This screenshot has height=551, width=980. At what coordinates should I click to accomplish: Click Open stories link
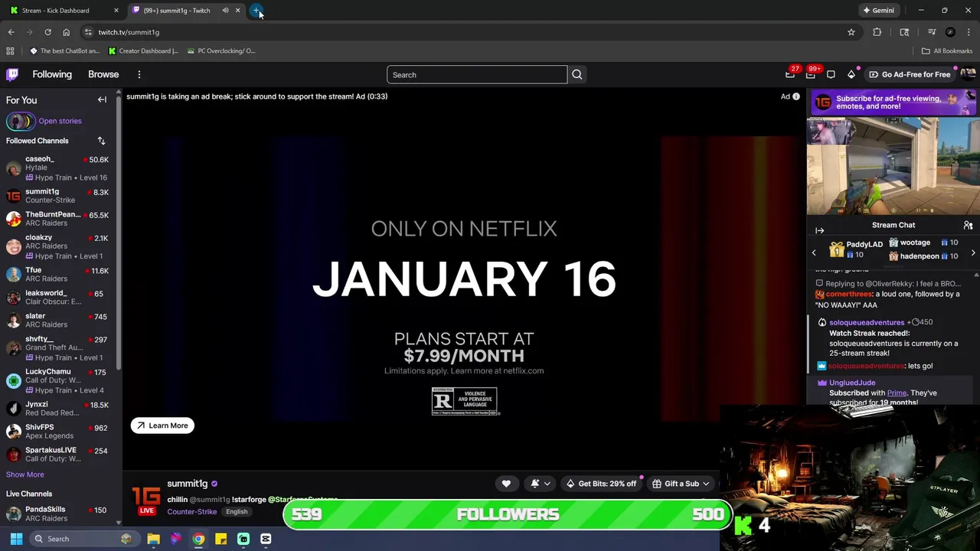60,121
